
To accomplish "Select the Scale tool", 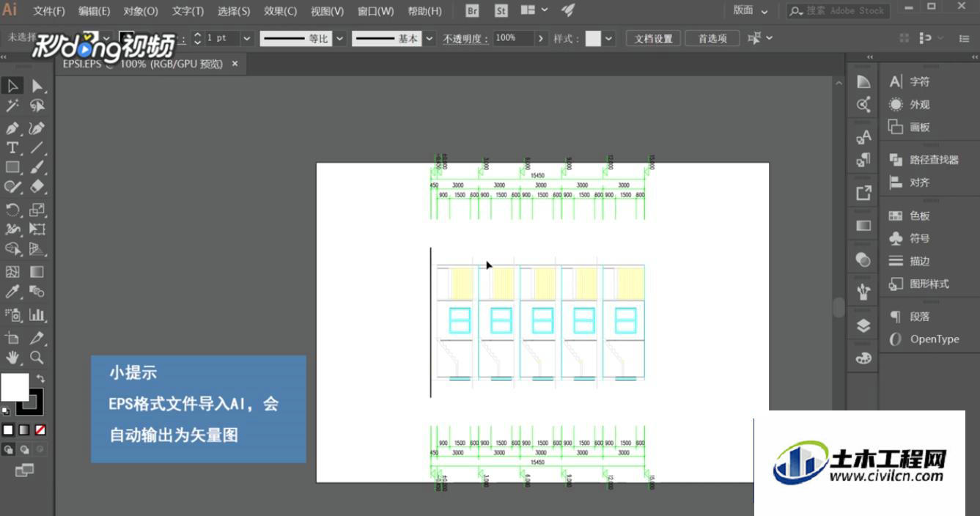I will point(37,210).
